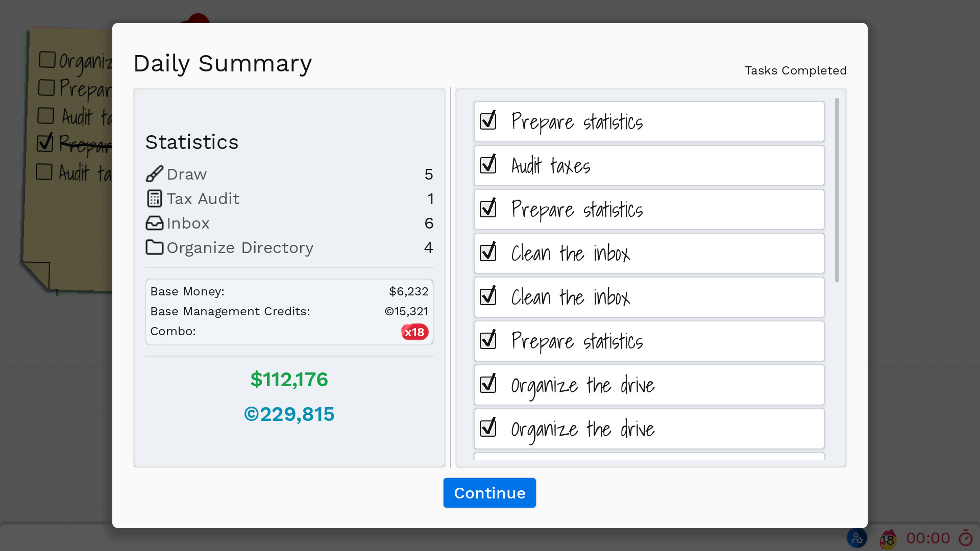This screenshot has width=980, height=551.
Task: Click the Inbox tray icon
Action: click(155, 223)
